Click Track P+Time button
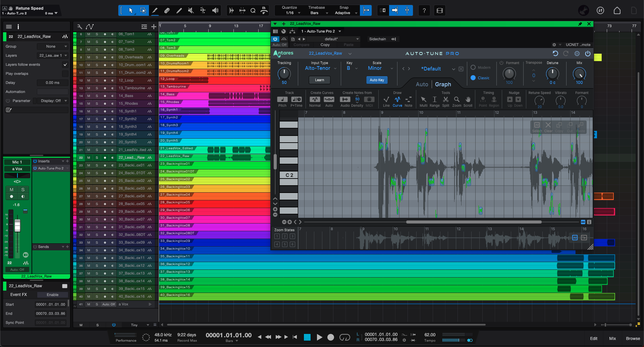This screenshot has width=644, height=347. (297, 99)
